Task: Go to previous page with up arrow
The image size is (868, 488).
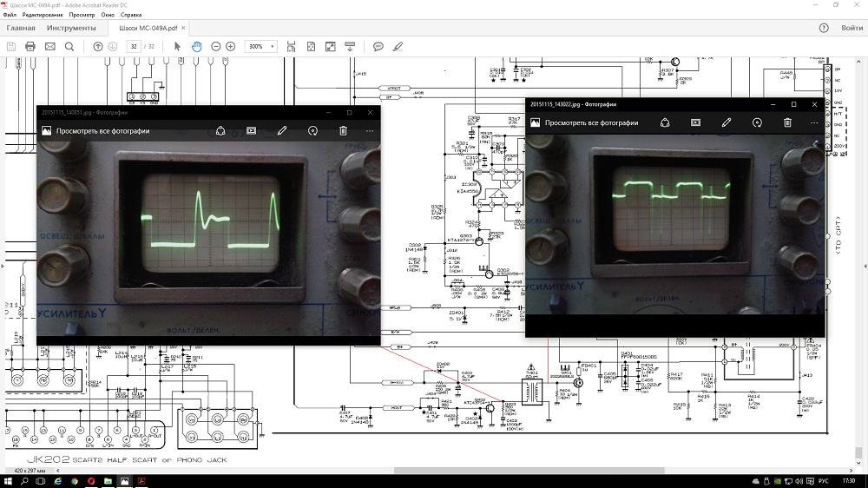Action: pyautogui.click(x=98, y=46)
